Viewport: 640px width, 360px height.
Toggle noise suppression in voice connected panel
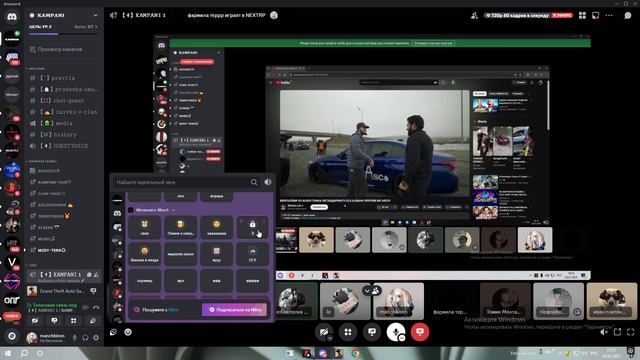pyautogui.click(x=85, y=307)
